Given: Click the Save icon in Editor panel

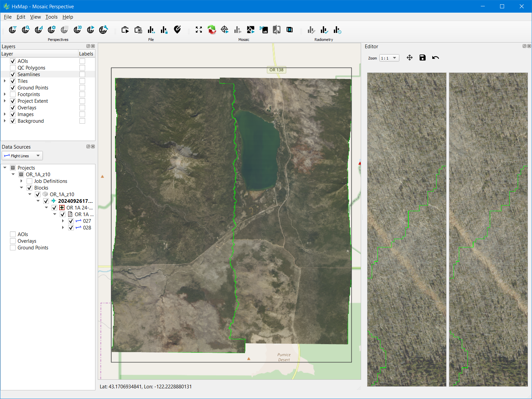Looking at the screenshot, I should click(x=422, y=58).
